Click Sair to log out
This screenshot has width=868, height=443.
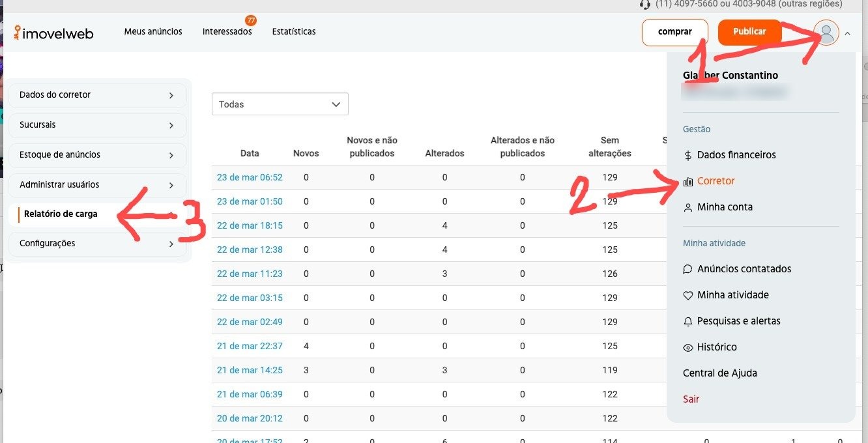click(691, 399)
